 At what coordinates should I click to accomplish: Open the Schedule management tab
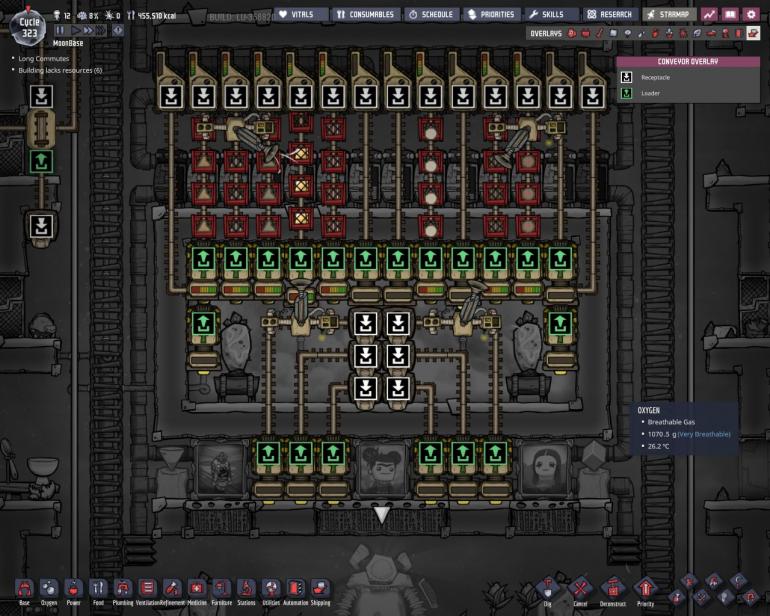[431, 14]
